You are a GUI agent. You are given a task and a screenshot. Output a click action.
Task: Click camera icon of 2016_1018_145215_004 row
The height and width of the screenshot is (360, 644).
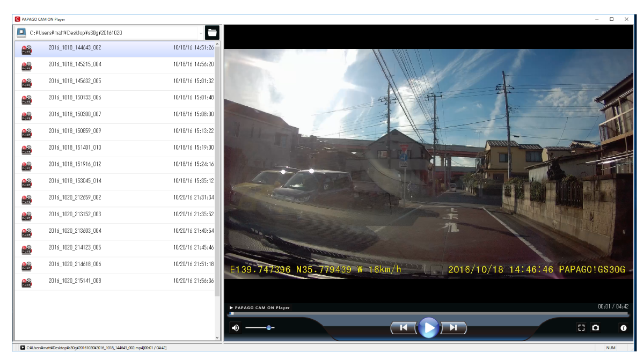coord(26,66)
